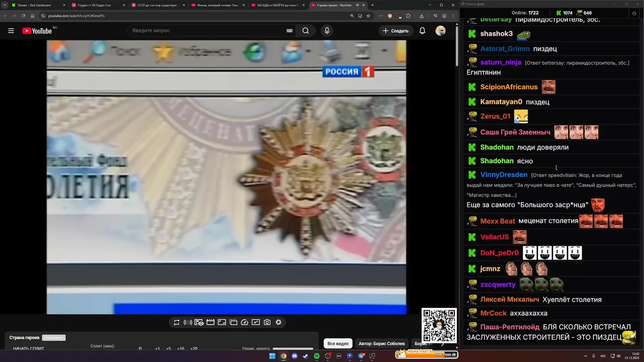The width and height of the screenshot is (644, 362).
Task: Click the plus-frame icon in player toolbar
Action: click(256, 322)
